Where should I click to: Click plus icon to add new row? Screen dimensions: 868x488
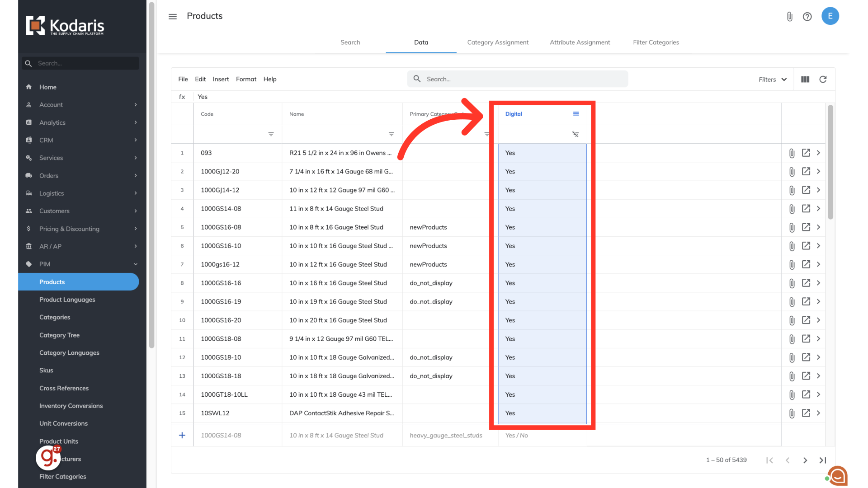pos(182,435)
